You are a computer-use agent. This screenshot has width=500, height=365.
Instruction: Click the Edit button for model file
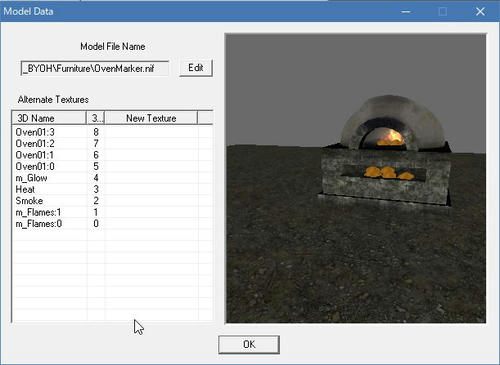point(196,68)
